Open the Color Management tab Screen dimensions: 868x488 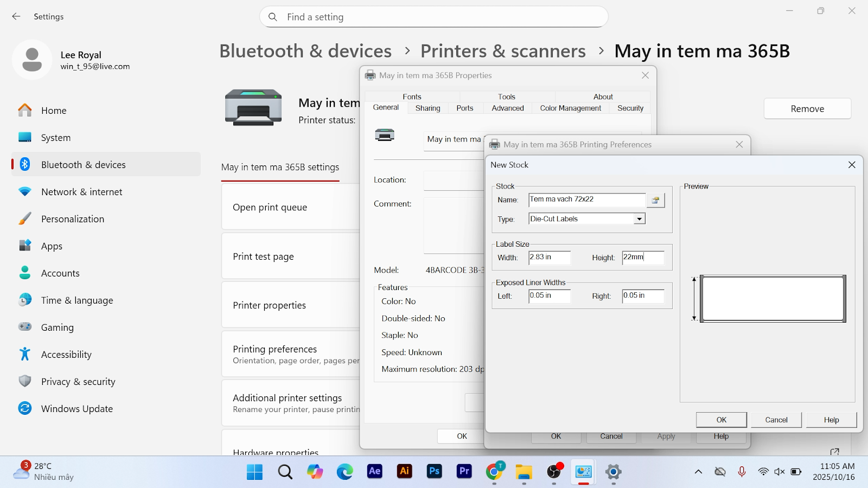(x=570, y=108)
